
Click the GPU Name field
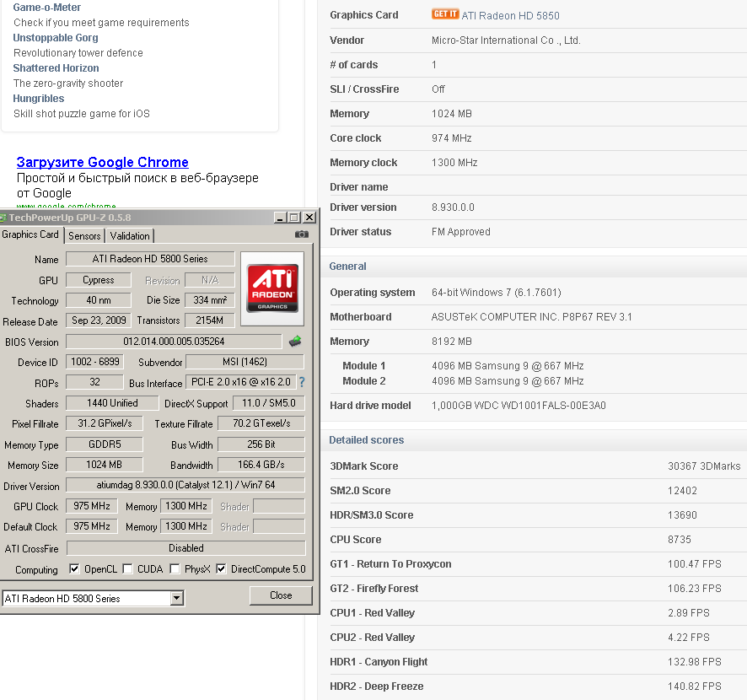coord(150,259)
